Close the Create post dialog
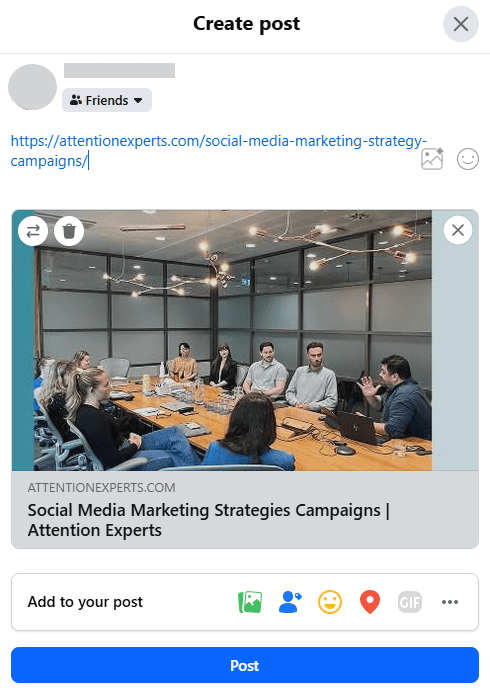 (x=461, y=24)
